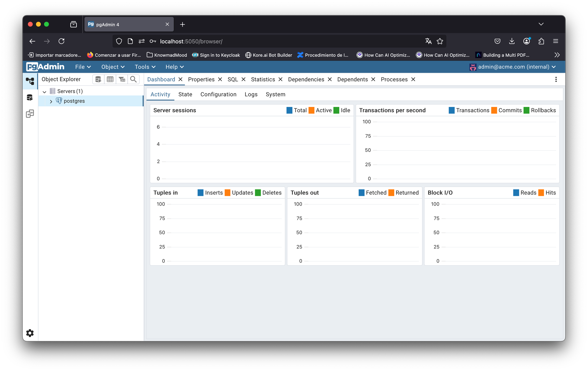Viewport: 588px width, 371px height.
Task: Click the Filtered Rows toolbar icon
Action: tap(122, 79)
